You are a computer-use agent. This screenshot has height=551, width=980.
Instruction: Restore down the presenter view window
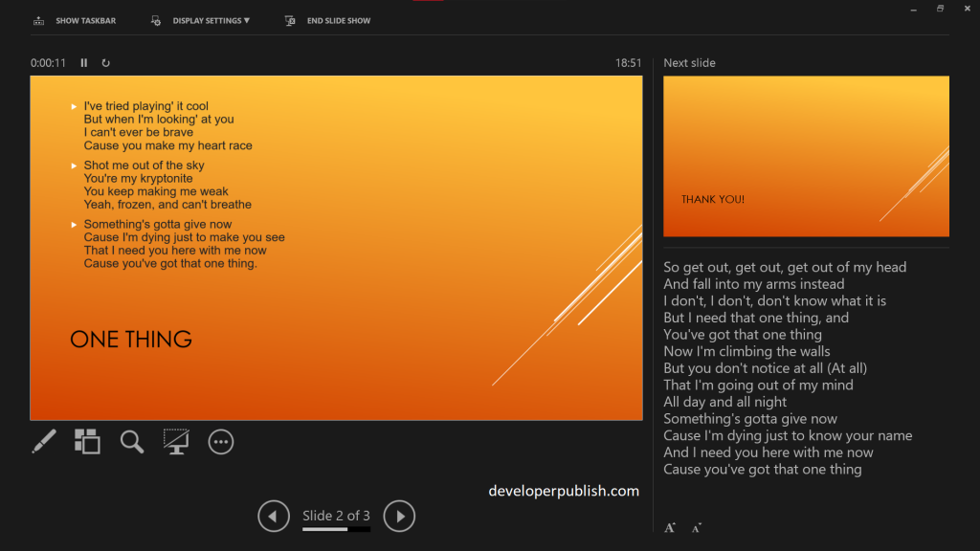pos(940,9)
